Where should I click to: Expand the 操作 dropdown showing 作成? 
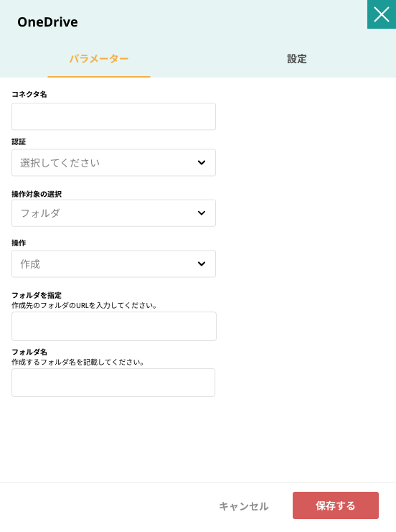pyautogui.click(x=113, y=263)
